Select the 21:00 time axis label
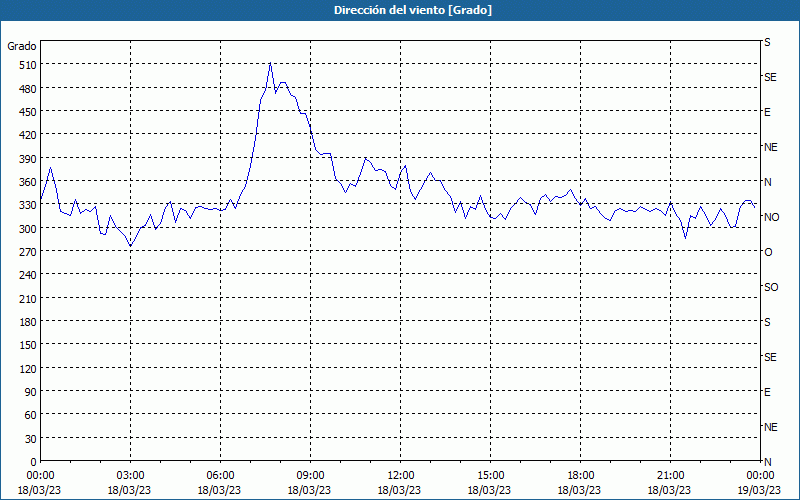The height and width of the screenshot is (500, 800). [x=670, y=476]
